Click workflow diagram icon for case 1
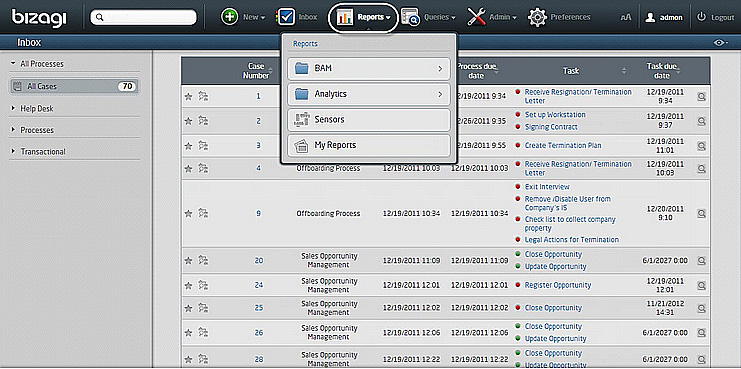Viewport: 741px width, 369px height. tap(203, 96)
